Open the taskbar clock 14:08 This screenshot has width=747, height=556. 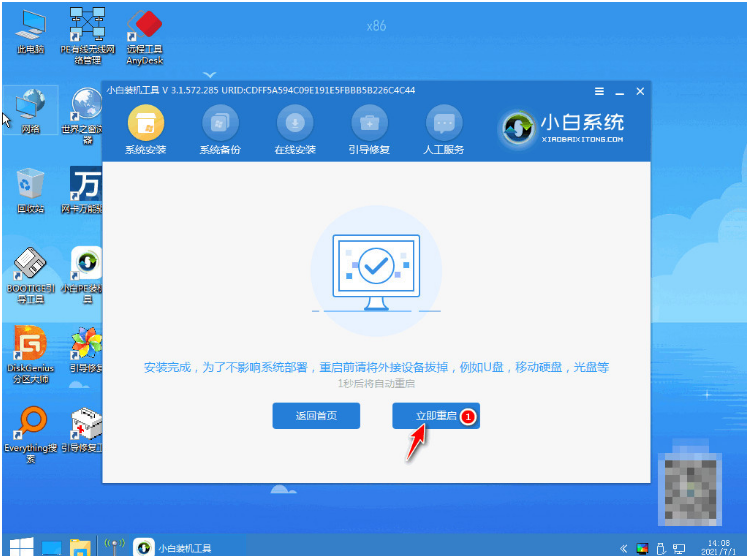[718, 547]
